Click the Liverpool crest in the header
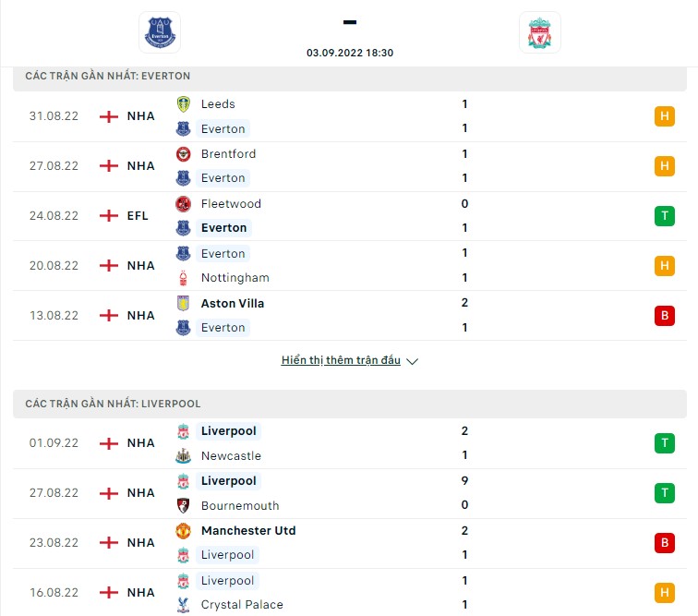The image size is (698, 616). [x=539, y=32]
